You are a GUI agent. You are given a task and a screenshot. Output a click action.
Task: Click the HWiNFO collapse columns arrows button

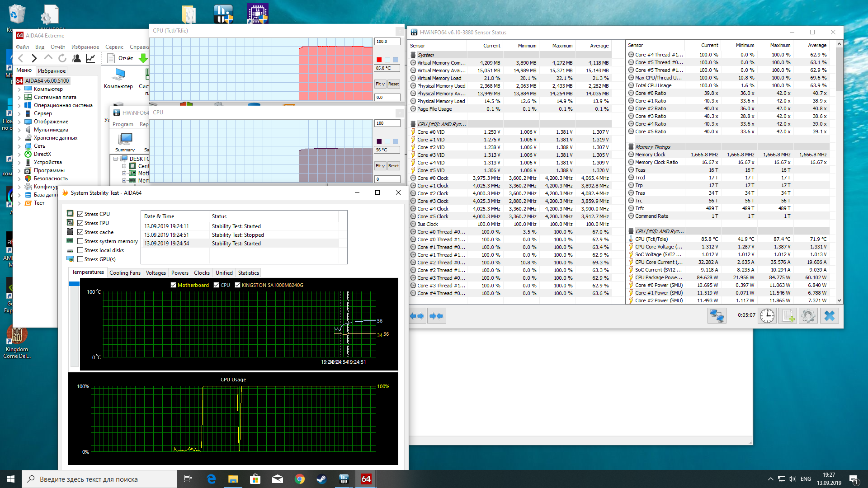pos(436,316)
